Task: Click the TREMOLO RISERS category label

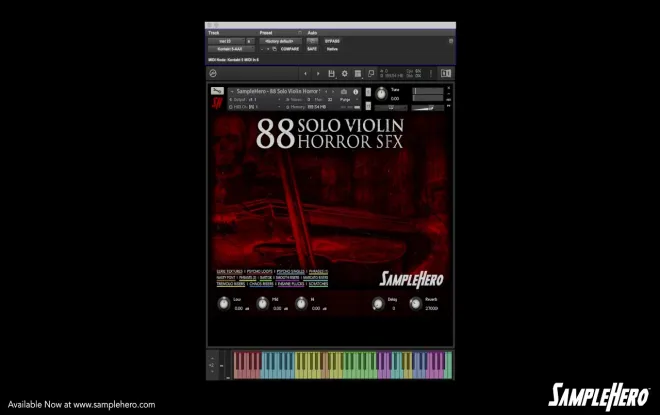Action: (231, 284)
